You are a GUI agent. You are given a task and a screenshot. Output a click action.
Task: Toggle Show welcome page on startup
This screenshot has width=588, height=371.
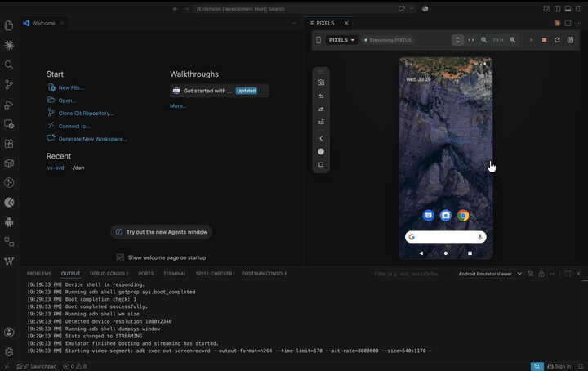click(x=120, y=257)
